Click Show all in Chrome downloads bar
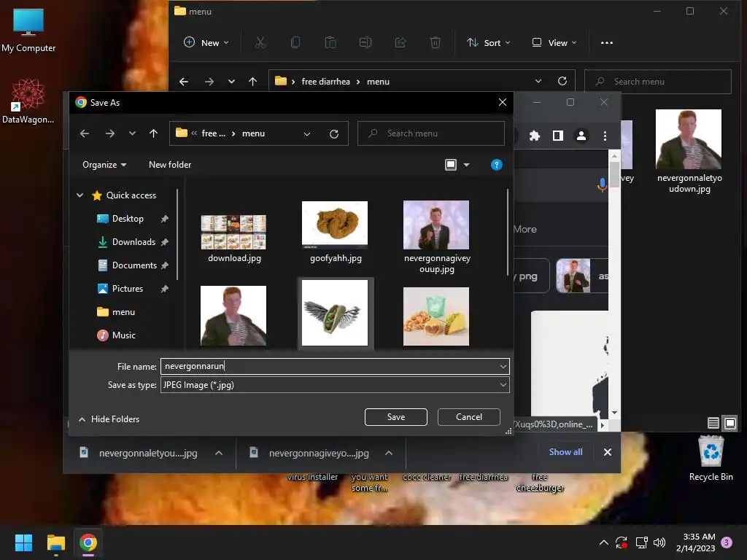The height and width of the screenshot is (560, 747). pos(565,452)
